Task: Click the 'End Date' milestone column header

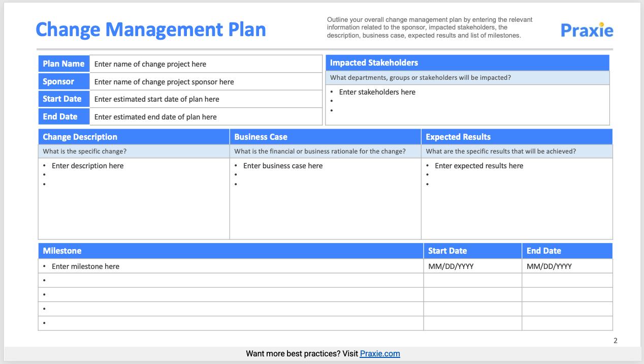Action: tap(567, 251)
